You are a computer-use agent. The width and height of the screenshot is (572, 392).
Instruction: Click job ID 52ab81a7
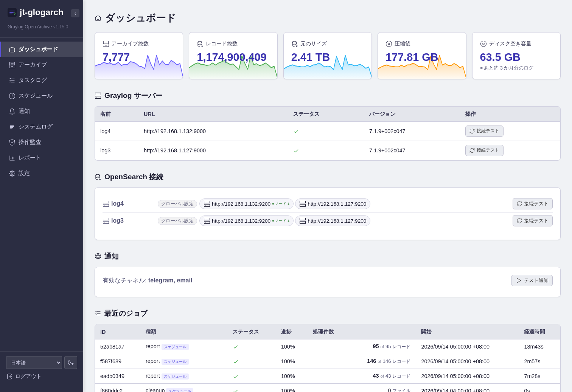pos(112,347)
